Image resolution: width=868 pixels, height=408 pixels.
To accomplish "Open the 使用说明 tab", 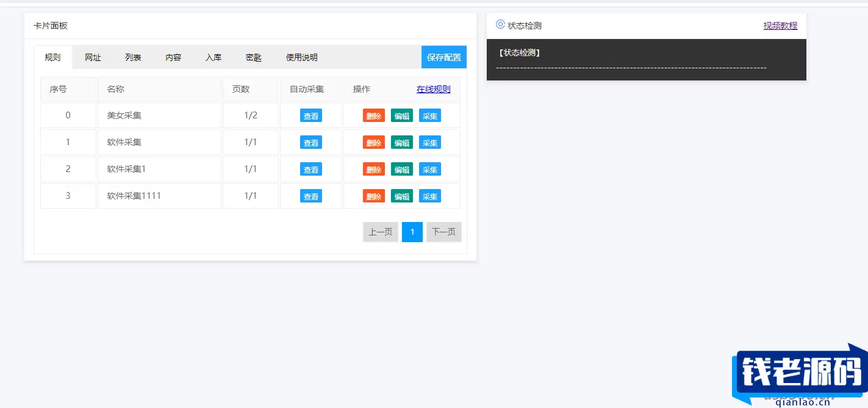I will point(302,57).
